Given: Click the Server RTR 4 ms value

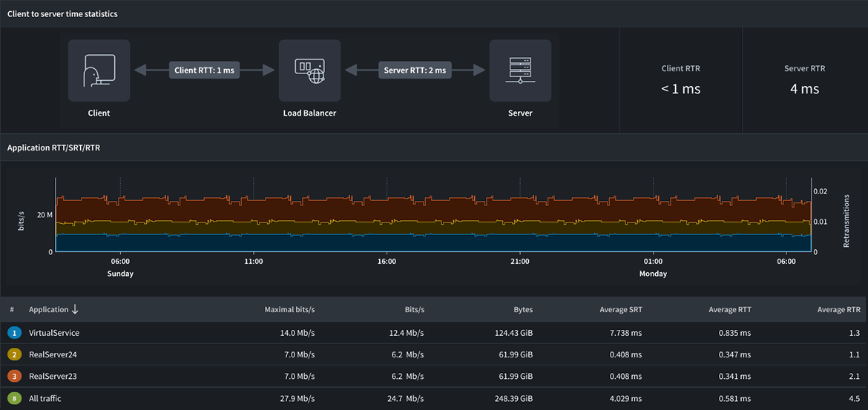Looking at the screenshot, I should 805,89.
